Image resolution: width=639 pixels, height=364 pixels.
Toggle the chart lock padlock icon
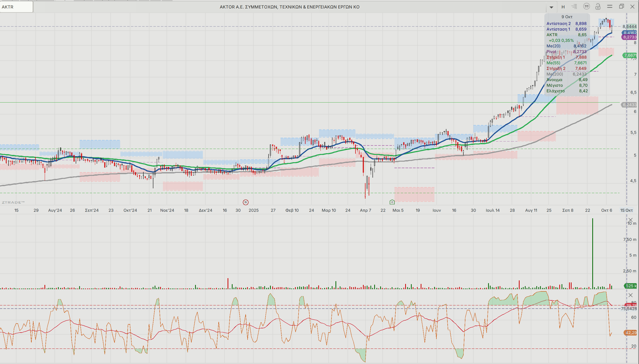[x=598, y=6]
